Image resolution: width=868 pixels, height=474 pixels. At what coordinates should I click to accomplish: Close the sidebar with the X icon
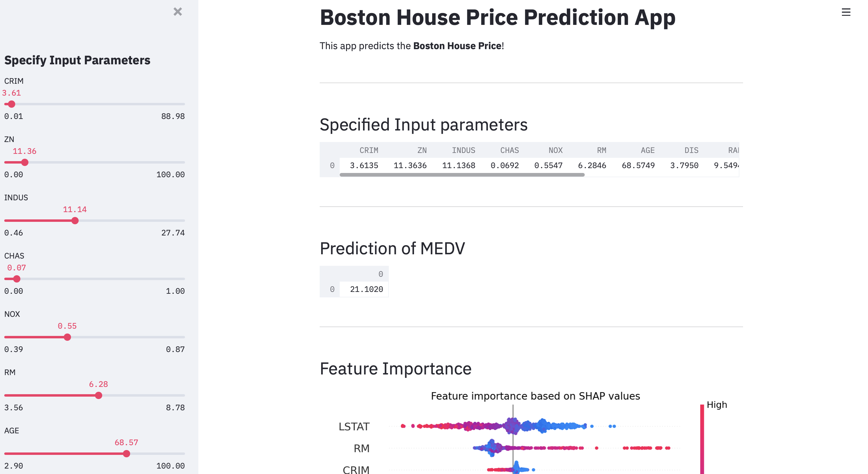tap(178, 12)
